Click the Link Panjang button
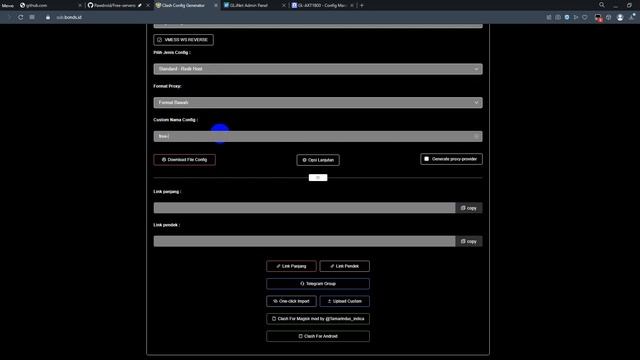The width and height of the screenshot is (640, 360). click(291, 266)
